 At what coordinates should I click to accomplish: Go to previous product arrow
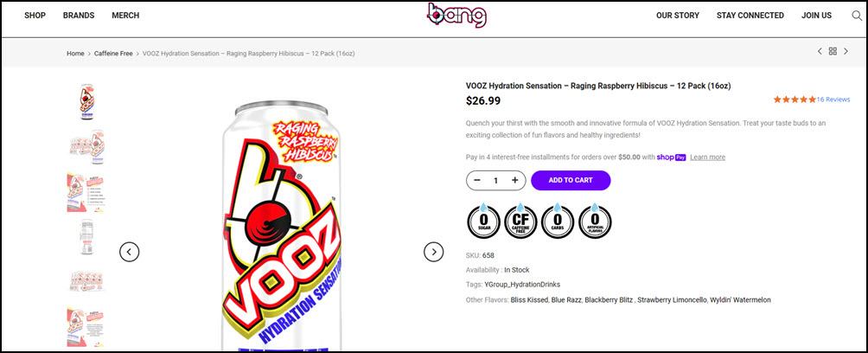pos(820,52)
